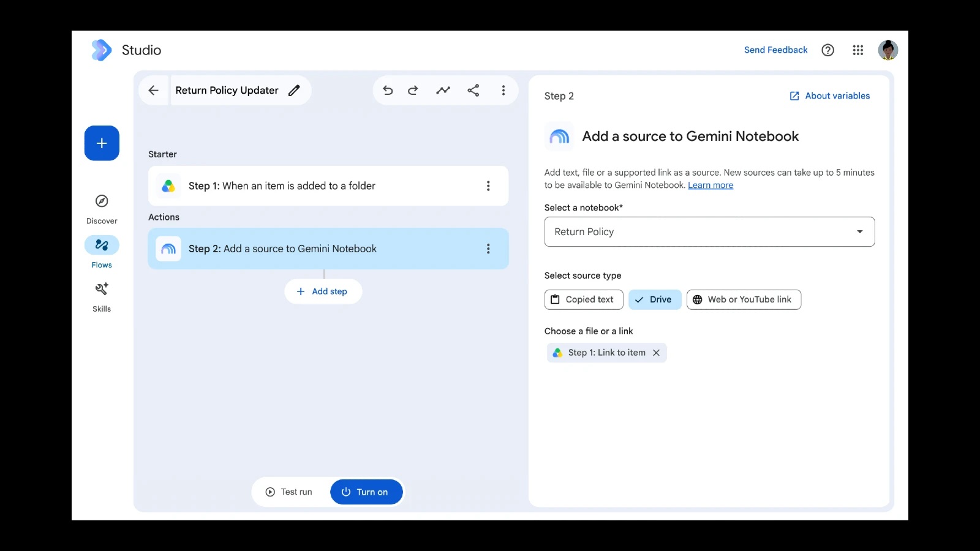Select Step 2: Add a source to Gemini Notebook
Image resolution: width=980 pixels, height=551 pixels.
click(328, 249)
